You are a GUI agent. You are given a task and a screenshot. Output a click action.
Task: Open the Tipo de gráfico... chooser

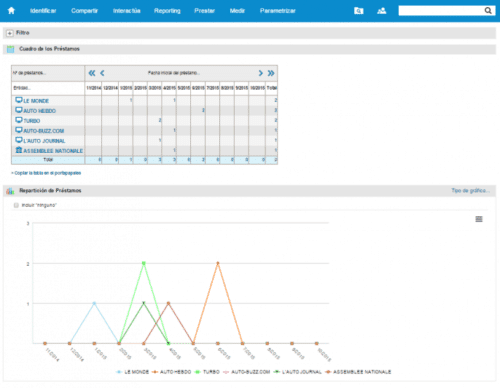pos(470,191)
